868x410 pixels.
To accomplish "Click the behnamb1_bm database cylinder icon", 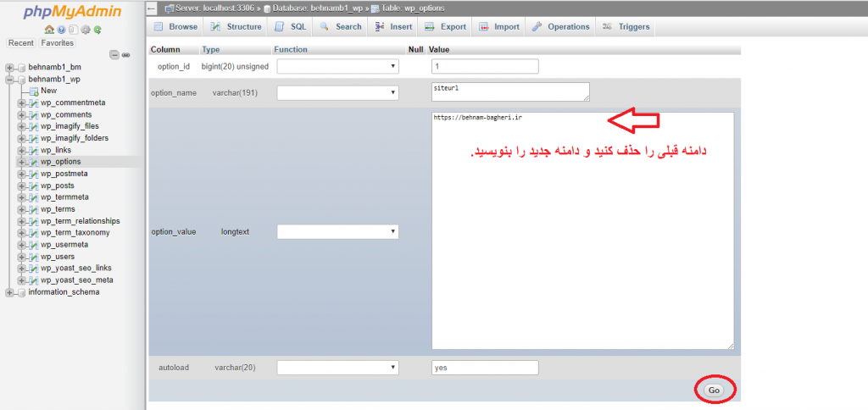I will coord(21,68).
